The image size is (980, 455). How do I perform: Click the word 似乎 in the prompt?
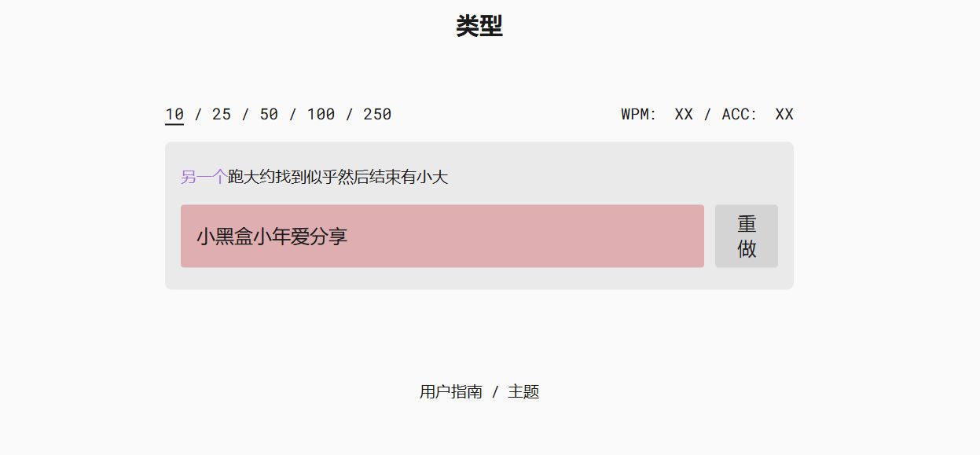tap(322, 177)
